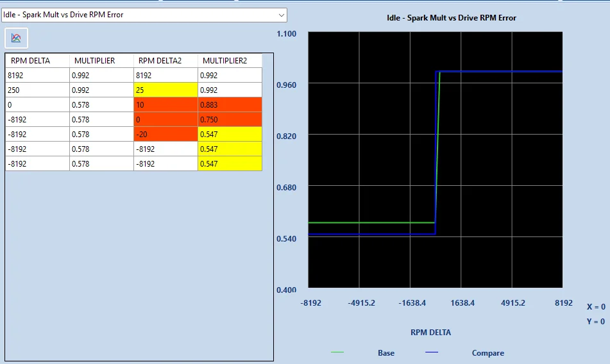The height and width of the screenshot is (364, 610).
Task: Select the red RPM DELTA2 cell 10
Action: coord(165,105)
